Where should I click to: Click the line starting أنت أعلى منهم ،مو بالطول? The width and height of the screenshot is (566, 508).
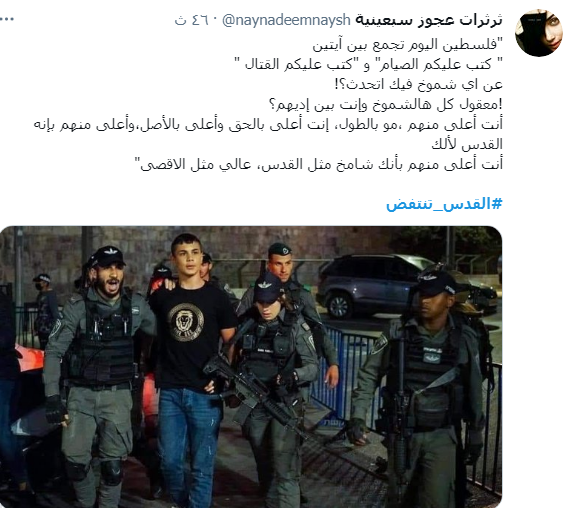[x=268, y=125]
